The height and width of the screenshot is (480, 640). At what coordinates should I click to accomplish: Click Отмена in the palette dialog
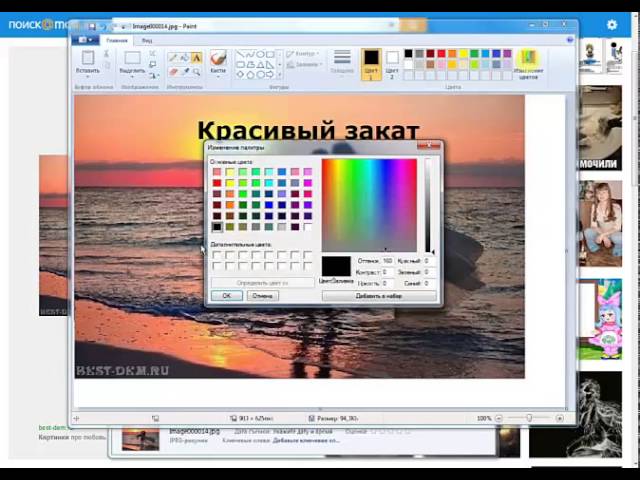(x=262, y=296)
